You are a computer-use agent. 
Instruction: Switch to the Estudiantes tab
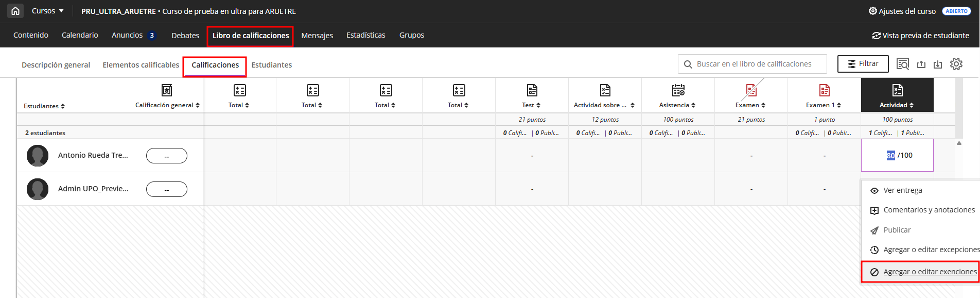271,65
